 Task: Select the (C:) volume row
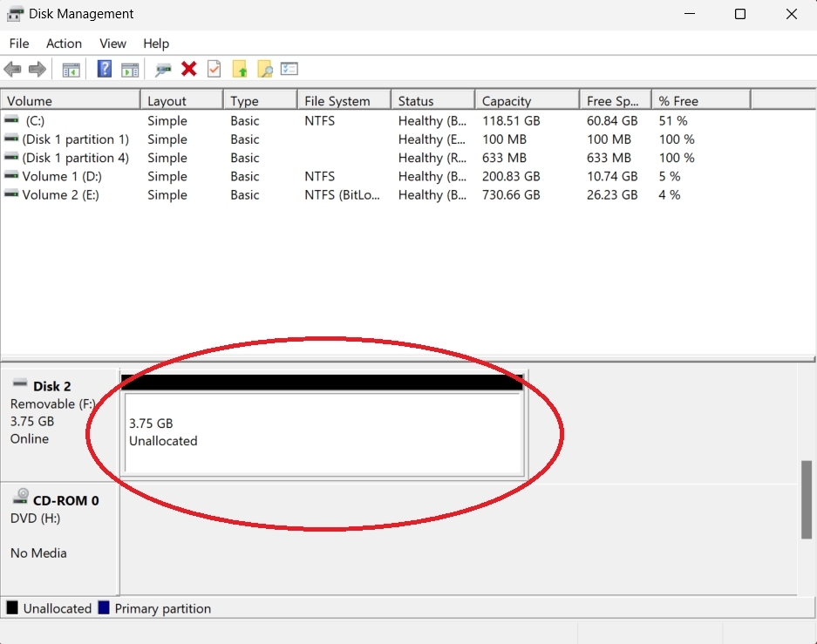click(35, 121)
